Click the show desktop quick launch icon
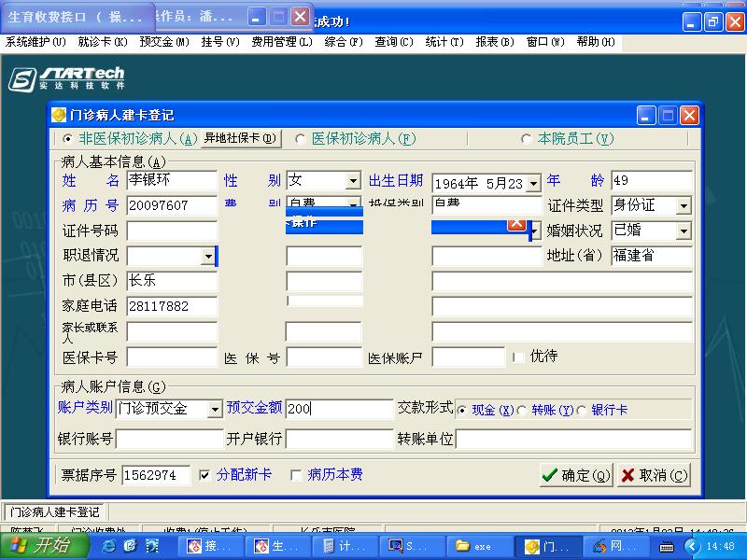Viewport: 747px width, 560px height. pos(151,546)
